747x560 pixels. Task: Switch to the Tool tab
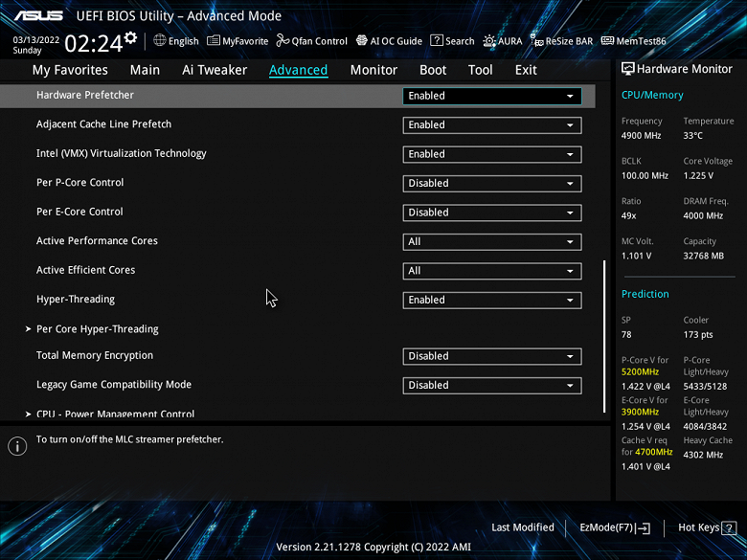480,70
